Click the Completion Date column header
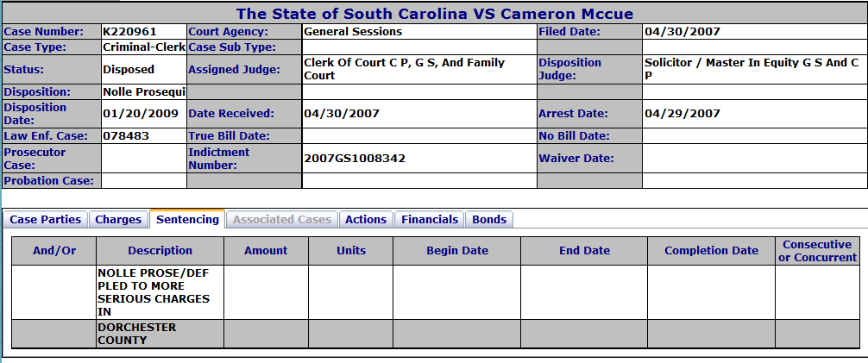 pos(711,251)
